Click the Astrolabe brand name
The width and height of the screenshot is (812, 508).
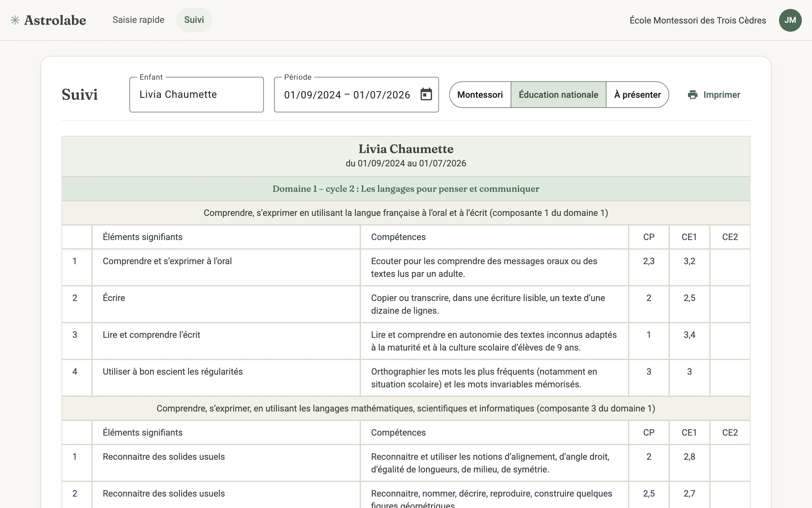pyautogui.click(x=55, y=20)
